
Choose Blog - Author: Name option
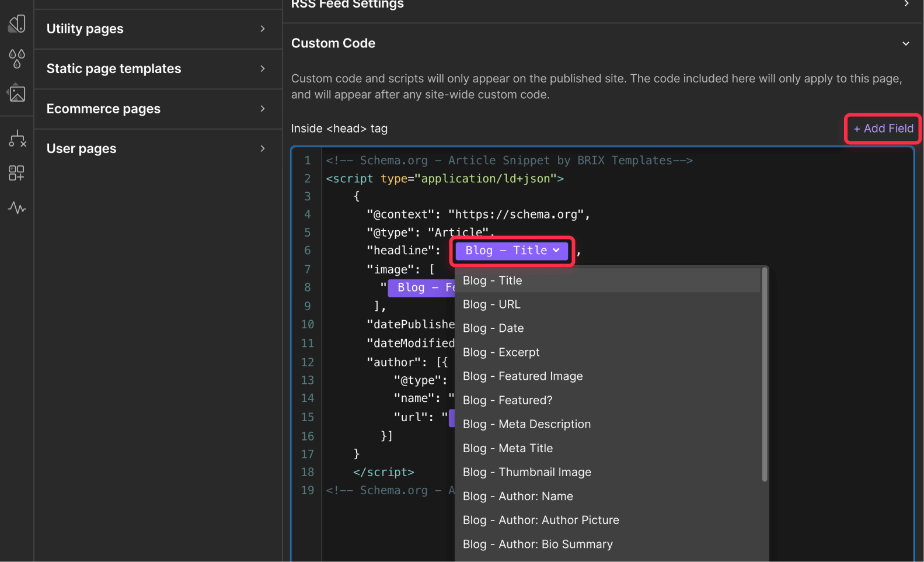click(x=608, y=496)
